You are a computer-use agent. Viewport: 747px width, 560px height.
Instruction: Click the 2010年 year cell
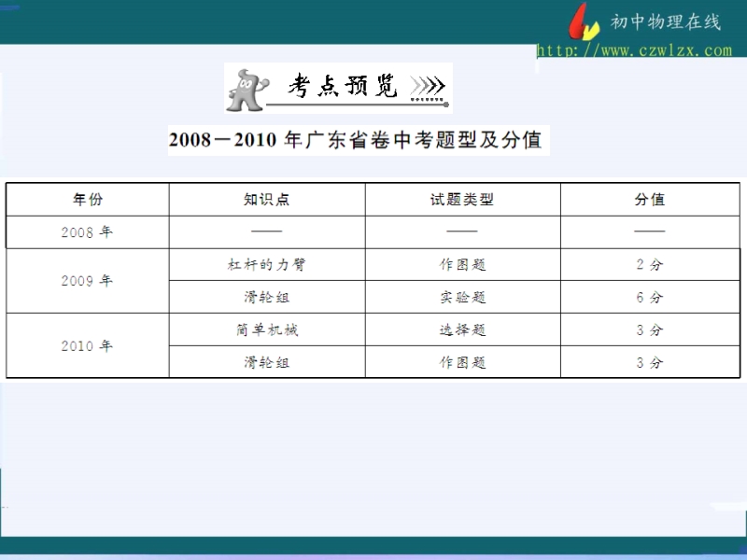coord(88,345)
